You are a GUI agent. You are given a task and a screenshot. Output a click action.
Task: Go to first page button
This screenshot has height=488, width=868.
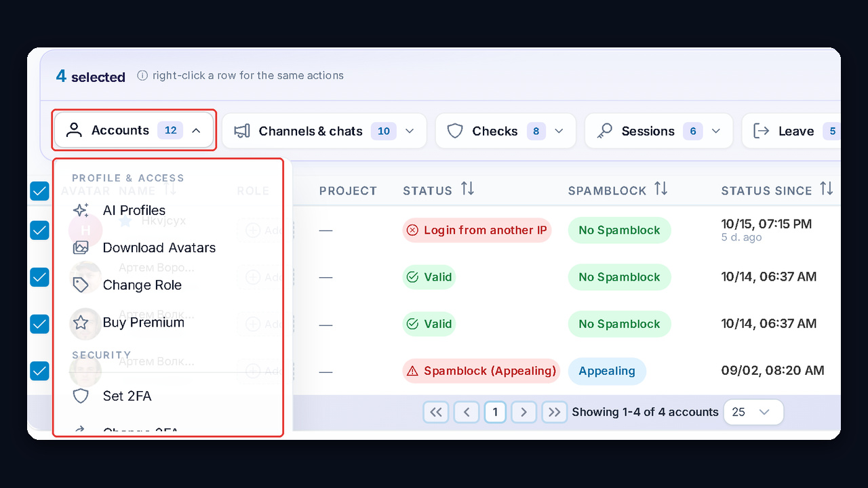[436, 412]
